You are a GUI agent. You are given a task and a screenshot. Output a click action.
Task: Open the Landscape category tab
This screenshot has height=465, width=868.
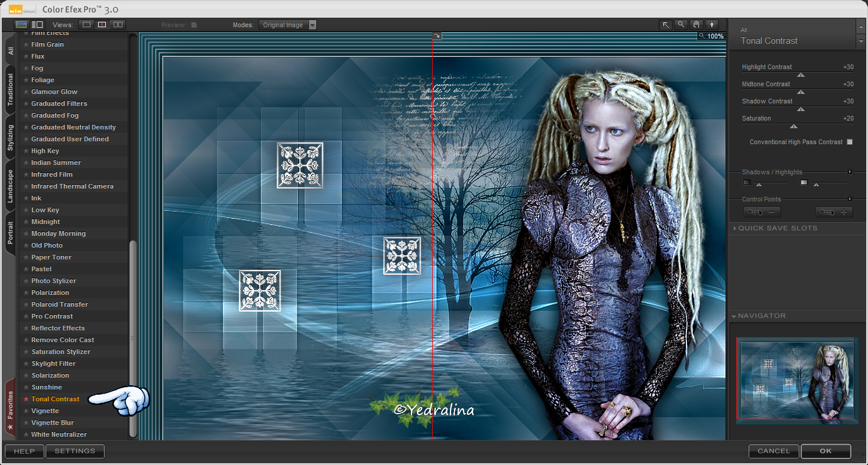(10, 186)
